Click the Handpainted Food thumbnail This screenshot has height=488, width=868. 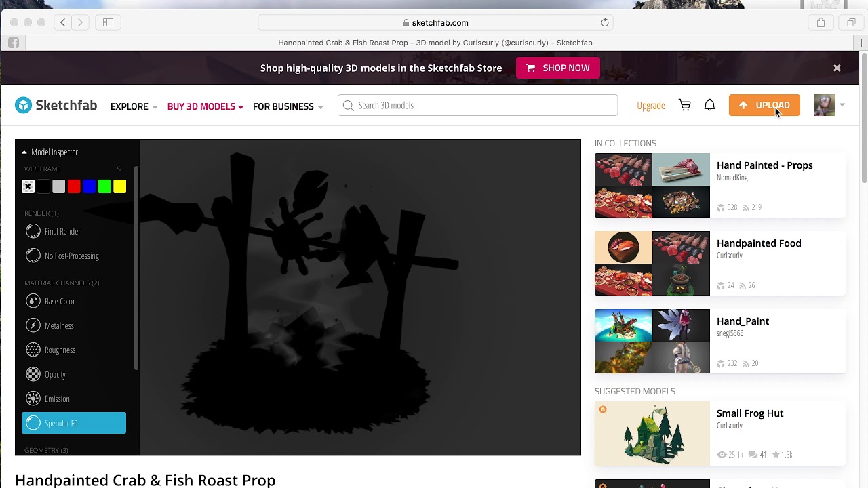click(652, 264)
